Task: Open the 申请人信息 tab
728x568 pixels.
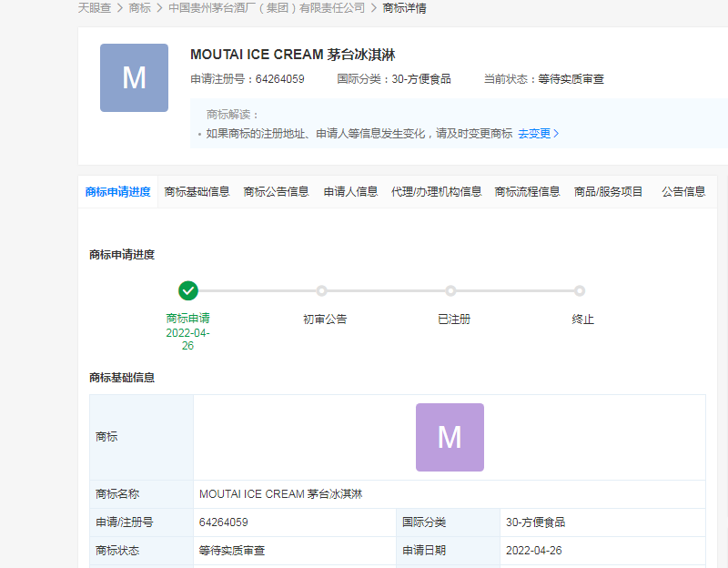Action: click(x=350, y=192)
